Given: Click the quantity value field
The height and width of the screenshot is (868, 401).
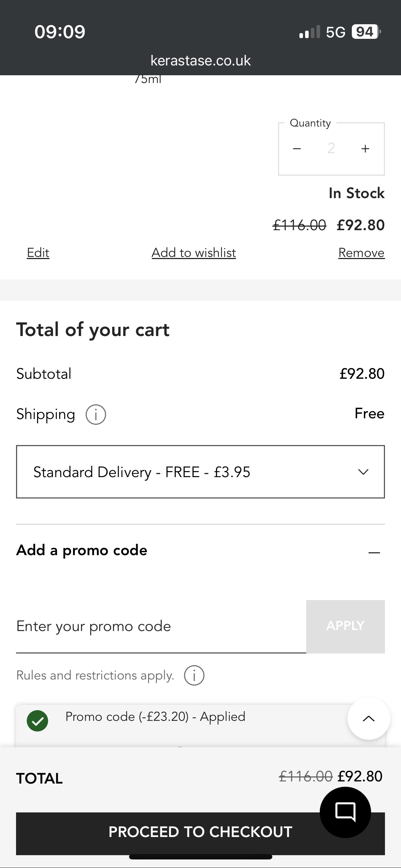Looking at the screenshot, I should coord(331,148).
